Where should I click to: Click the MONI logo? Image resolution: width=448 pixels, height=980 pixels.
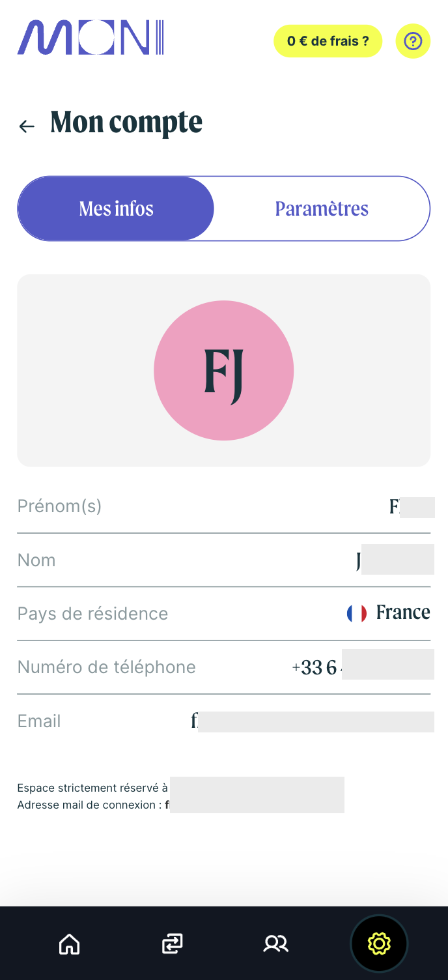coord(91,38)
